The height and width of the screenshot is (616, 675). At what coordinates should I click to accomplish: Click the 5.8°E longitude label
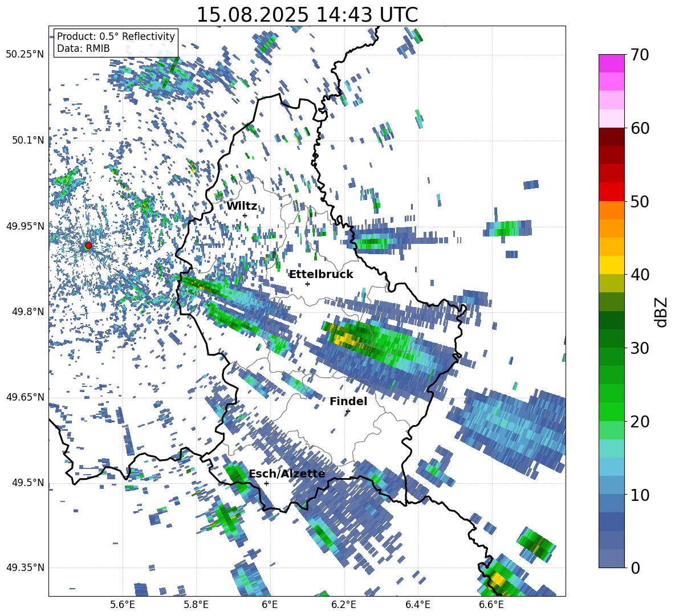click(x=196, y=605)
